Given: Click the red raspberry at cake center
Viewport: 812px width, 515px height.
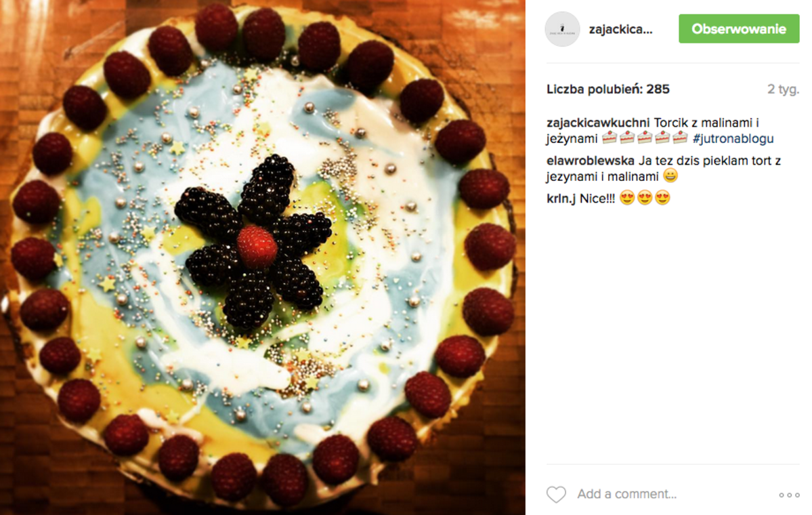Looking at the screenshot, I should point(257,247).
